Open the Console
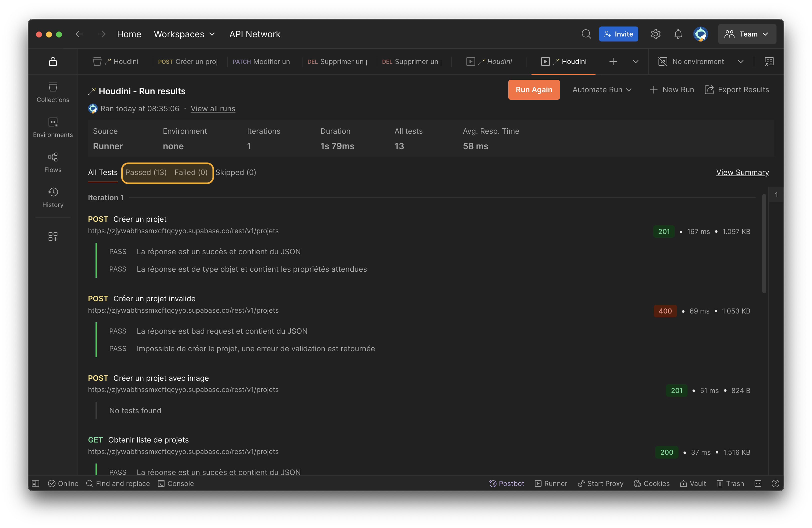 [176, 484]
